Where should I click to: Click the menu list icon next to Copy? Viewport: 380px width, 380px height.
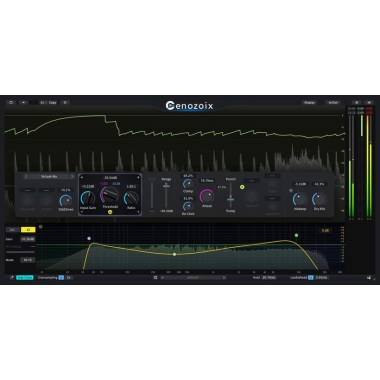click(65, 102)
